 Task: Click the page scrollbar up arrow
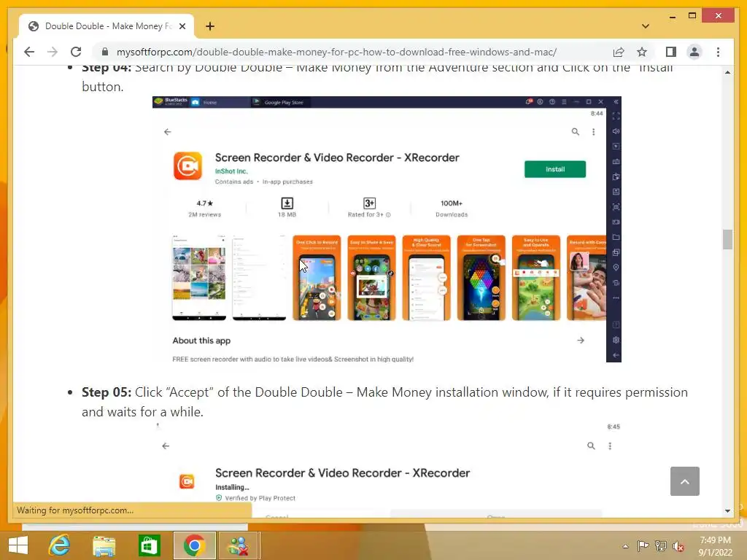pyautogui.click(x=727, y=72)
